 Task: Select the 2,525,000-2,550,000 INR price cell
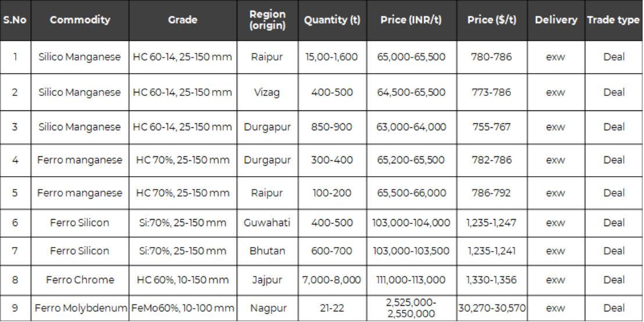coord(411,308)
